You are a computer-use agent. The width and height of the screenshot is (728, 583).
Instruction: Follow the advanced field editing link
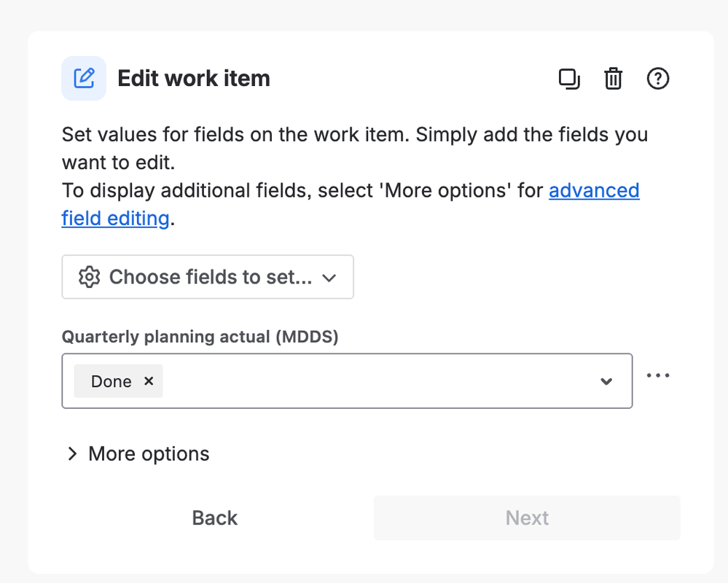coord(594,191)
